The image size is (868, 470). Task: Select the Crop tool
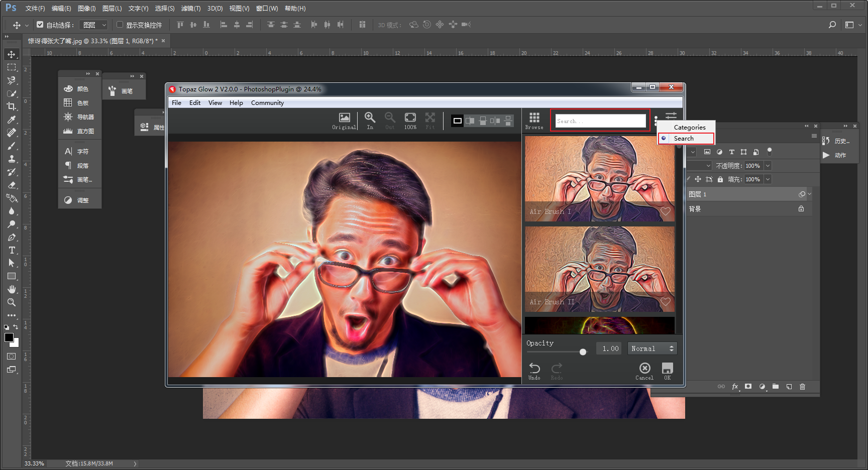pos(12,106)
